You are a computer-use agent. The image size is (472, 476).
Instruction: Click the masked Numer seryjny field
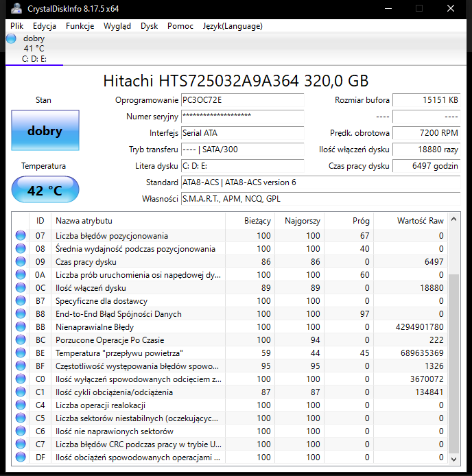[242, 117]
